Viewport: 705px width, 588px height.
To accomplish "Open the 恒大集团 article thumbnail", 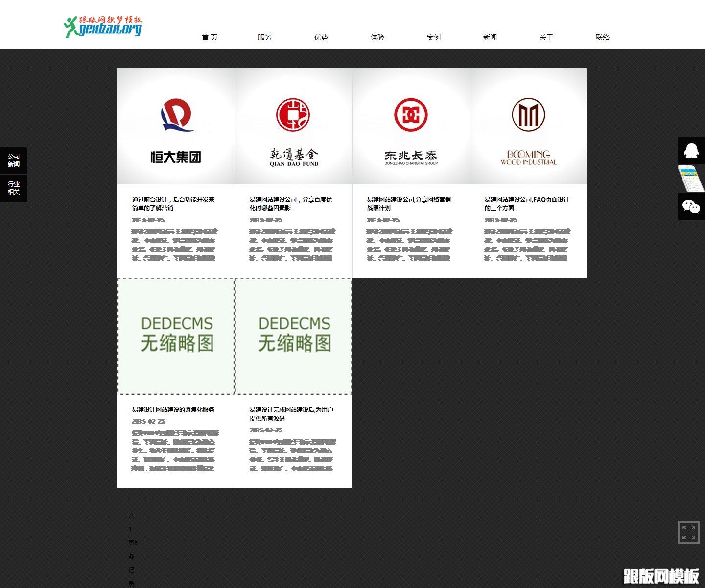I will pyautogui.click(x=175, y=125).
